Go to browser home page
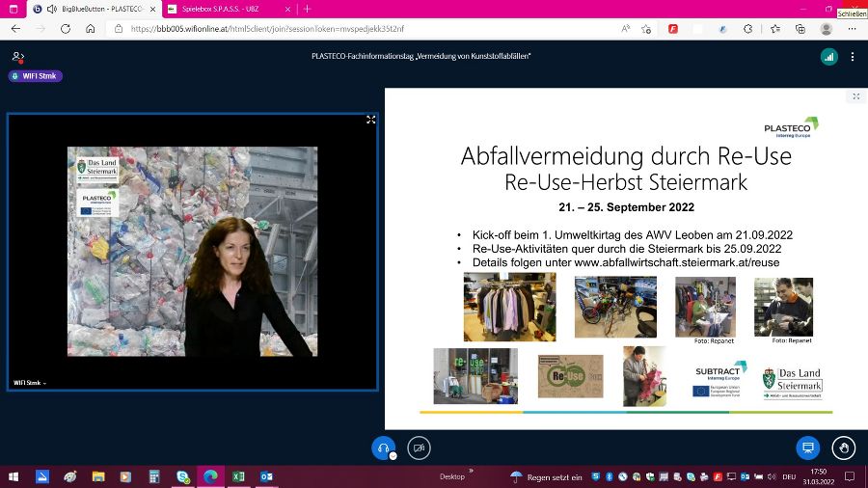Viewport: 868px width, 488px height. pyautogui.click(x=91, y=29)
